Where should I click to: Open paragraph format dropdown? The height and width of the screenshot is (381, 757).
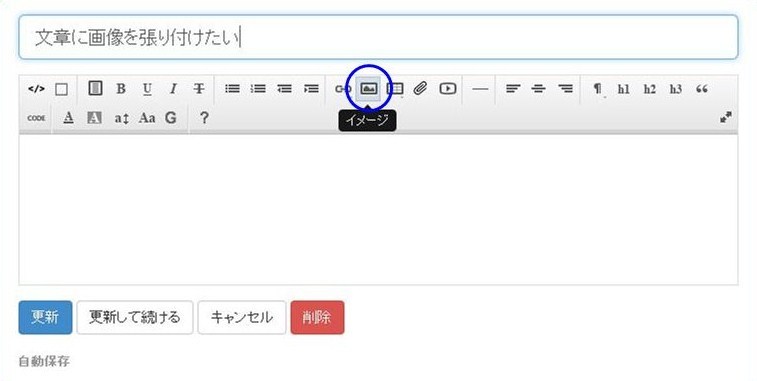click(598, 89)
